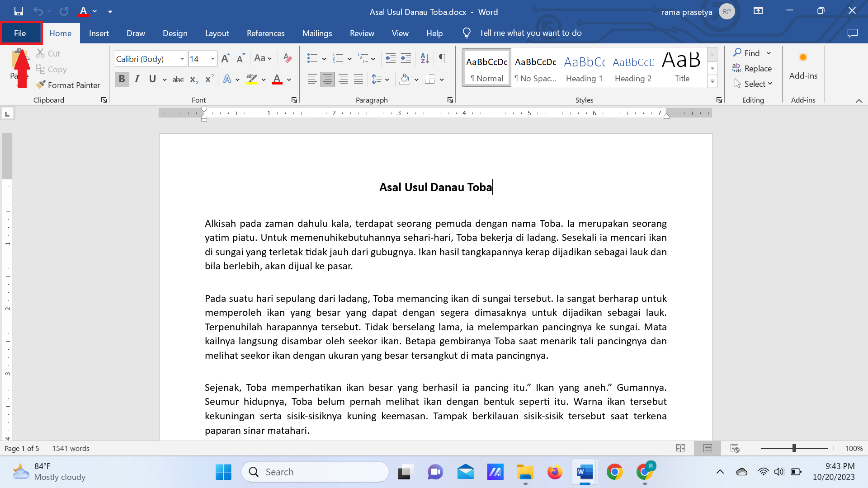Expand the Styles gallery More arrow
Screen dimensions: 868x488
click(x=712, y=82)
